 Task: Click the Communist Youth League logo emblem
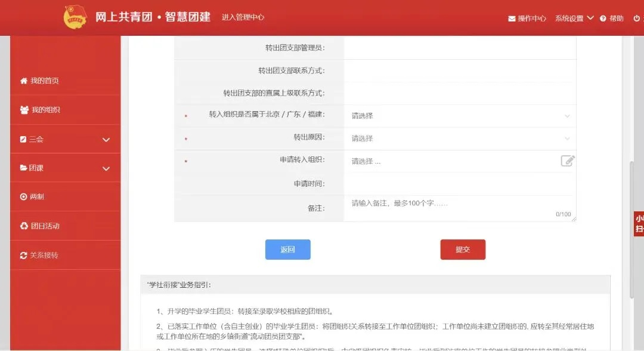[x=75, y=17]
